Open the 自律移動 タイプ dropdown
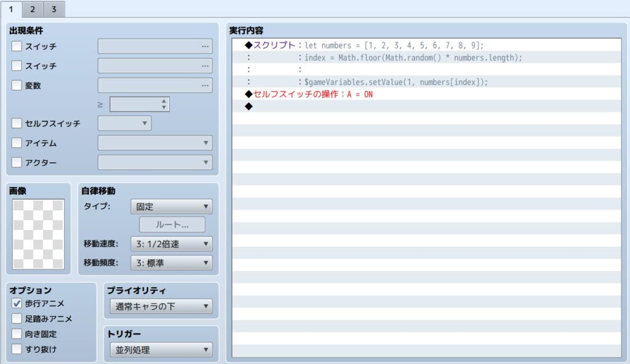630x364 pixels. pos(171,207)
